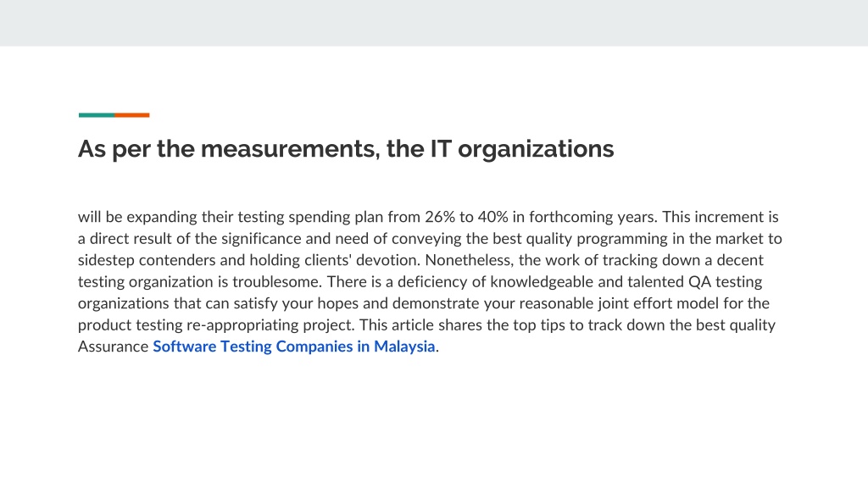Click the word "troublesome" in the paragraph
This screenshot has width=868, height=488.
[276, 281]
